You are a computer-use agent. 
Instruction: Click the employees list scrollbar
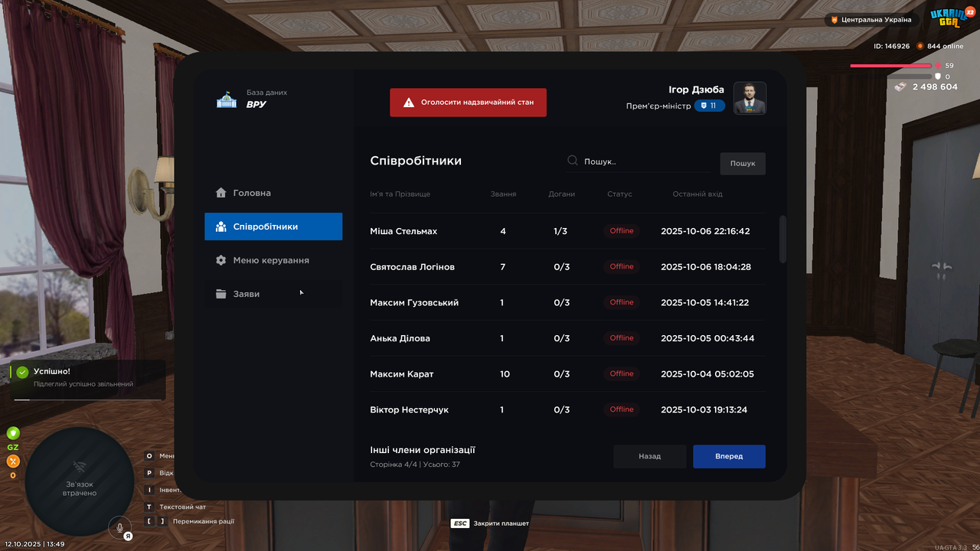pos(782,240)
